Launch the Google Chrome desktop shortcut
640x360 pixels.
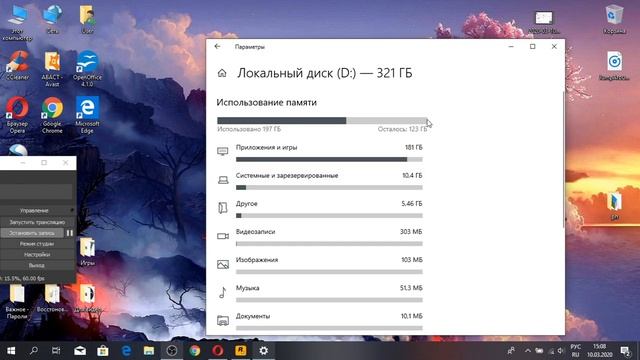(52, 115)
